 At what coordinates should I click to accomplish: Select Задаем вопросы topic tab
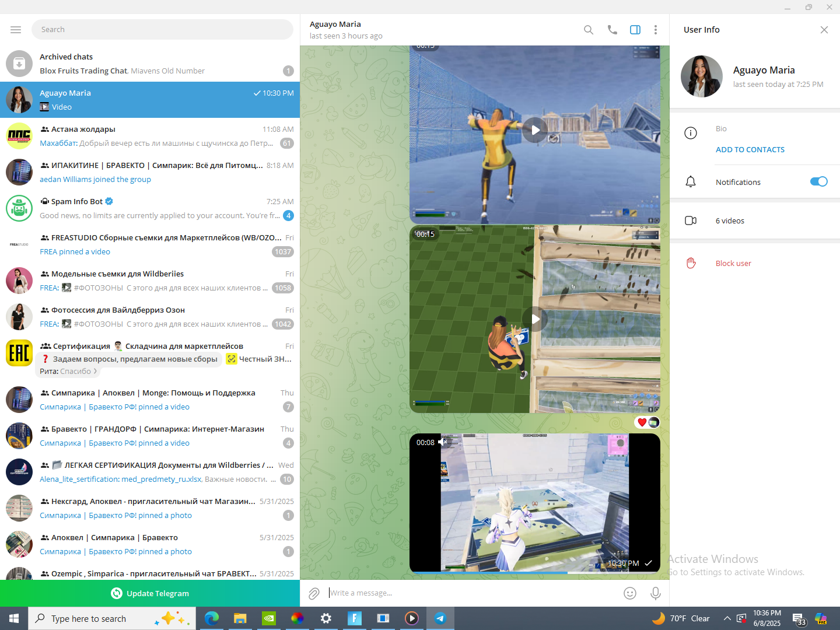tap(129, 359)
